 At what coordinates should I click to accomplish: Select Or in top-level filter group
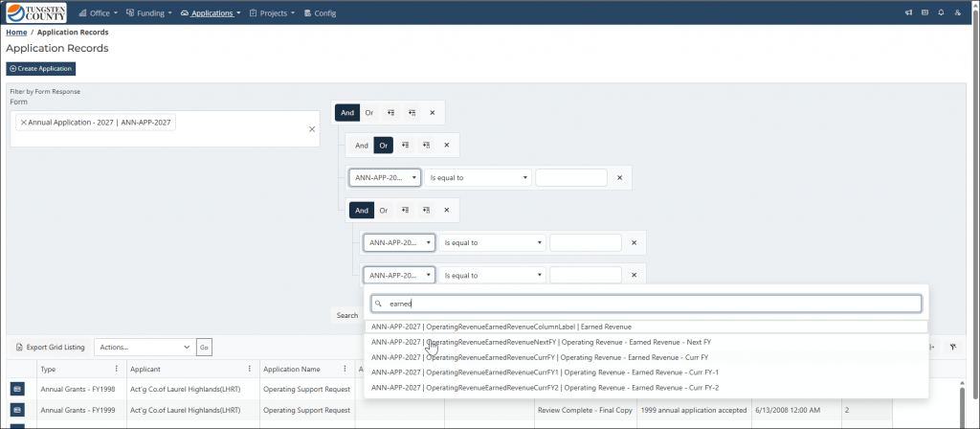point(369,113)
